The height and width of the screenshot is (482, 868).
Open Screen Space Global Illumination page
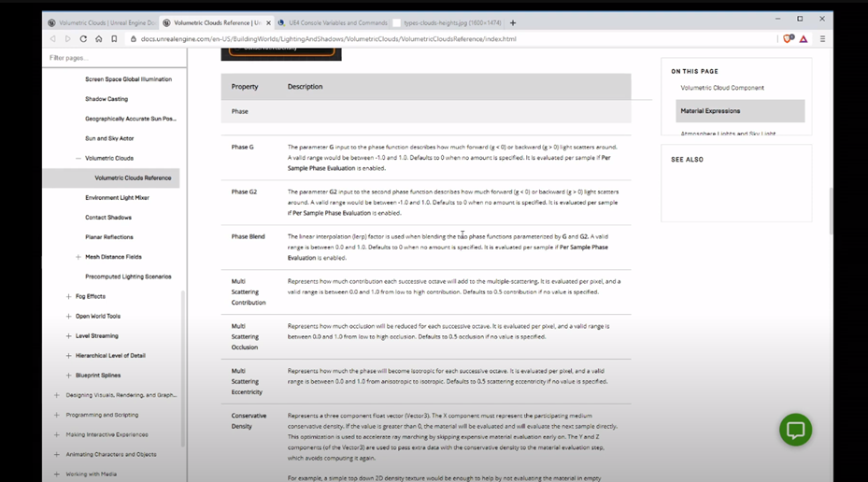click(128, 79)
